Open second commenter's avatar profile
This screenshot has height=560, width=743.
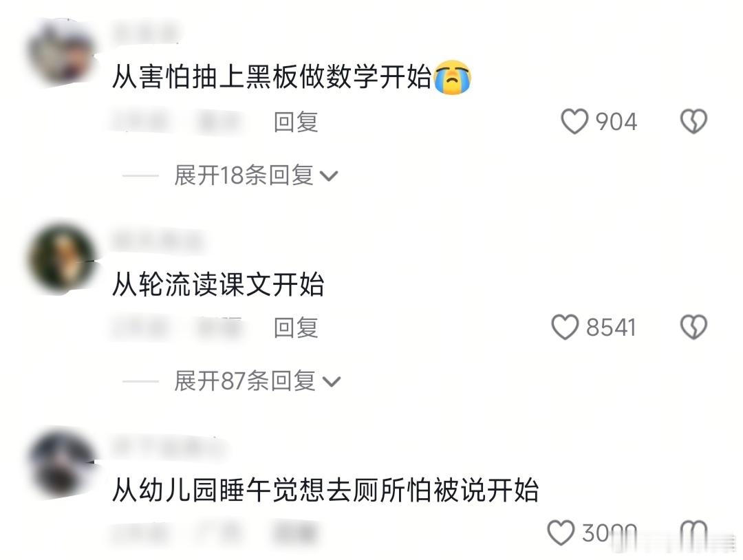[62, 258]
